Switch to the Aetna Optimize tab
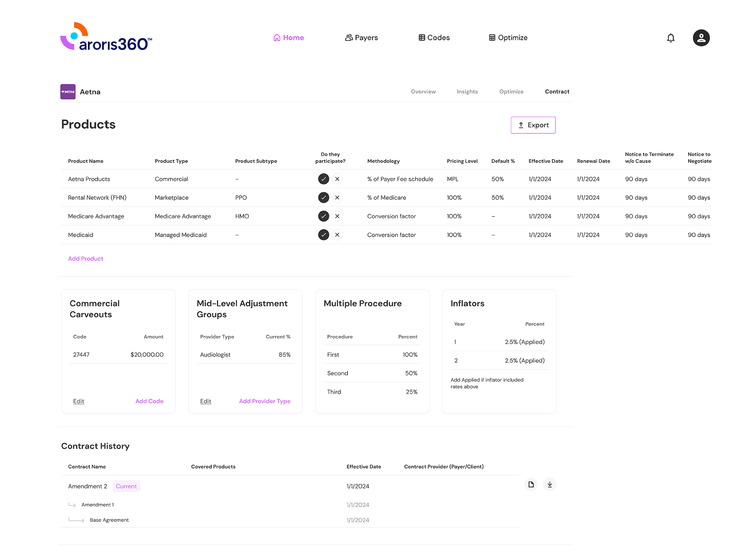This screenshot has width=756, height=556. [x=511, y=92]
